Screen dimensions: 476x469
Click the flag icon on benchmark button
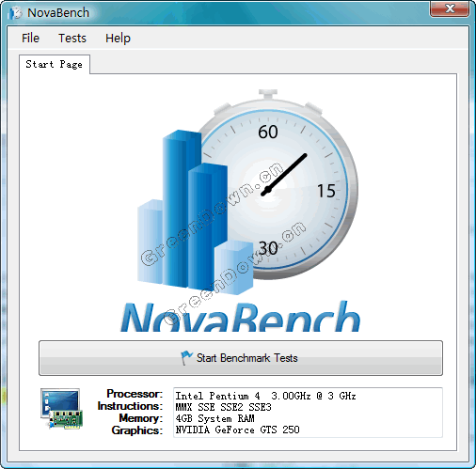coord(186,357)
